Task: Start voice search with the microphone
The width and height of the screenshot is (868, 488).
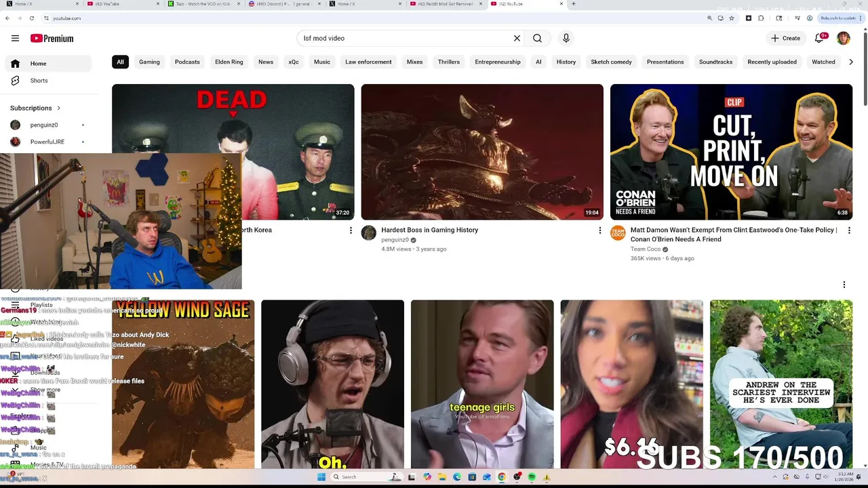Action: pos(566,39)
